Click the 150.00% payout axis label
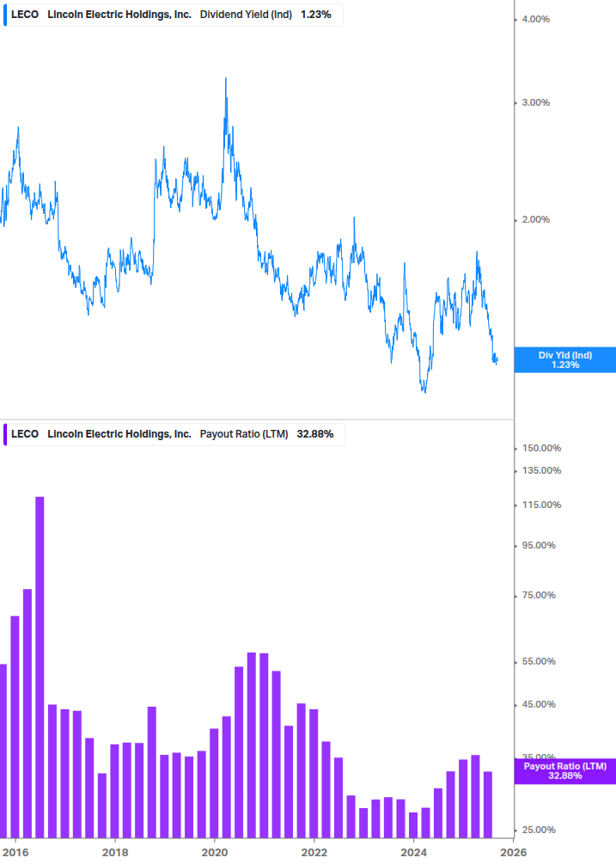616x864 pixels. coord(541,448)
